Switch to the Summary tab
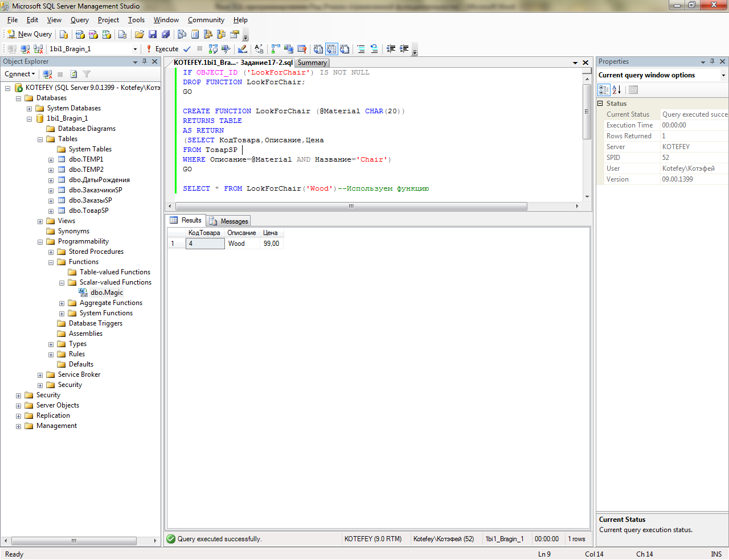The width and height of the screenshot is (729, 560). (312, 63)
